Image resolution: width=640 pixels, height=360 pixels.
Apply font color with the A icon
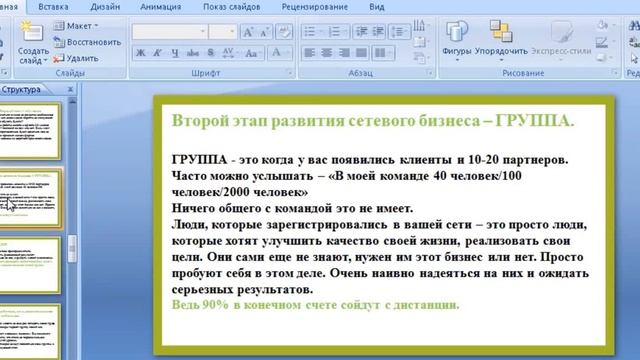point(276,53)
